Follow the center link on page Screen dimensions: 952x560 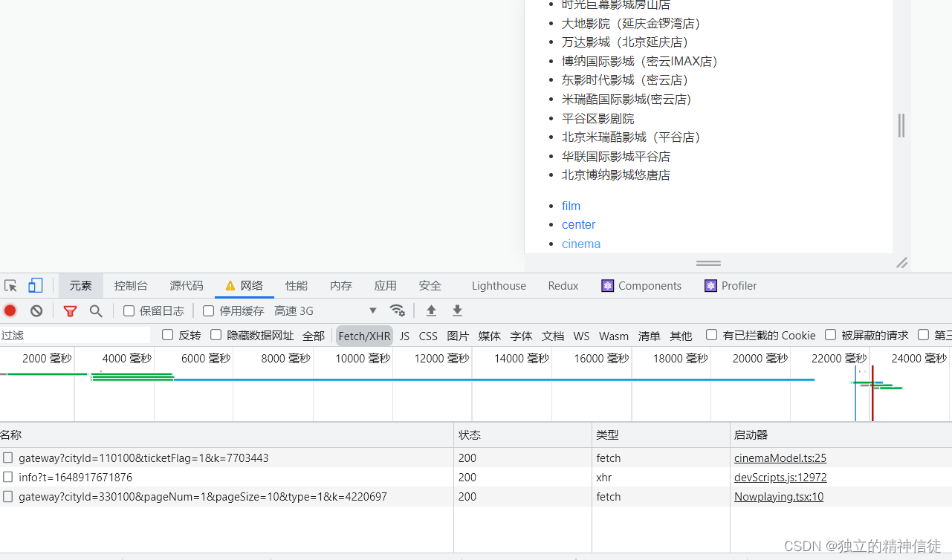578,224
